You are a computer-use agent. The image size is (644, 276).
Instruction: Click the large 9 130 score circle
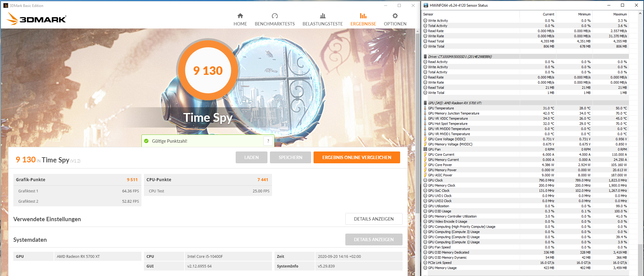click(x=208, y=70)
